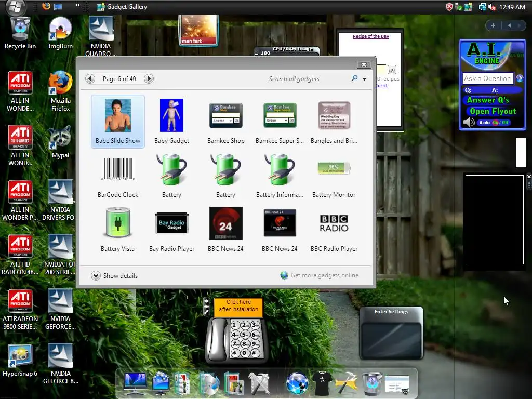
Task: Click the muted volume icon in system tray
Action: [491, 7]
